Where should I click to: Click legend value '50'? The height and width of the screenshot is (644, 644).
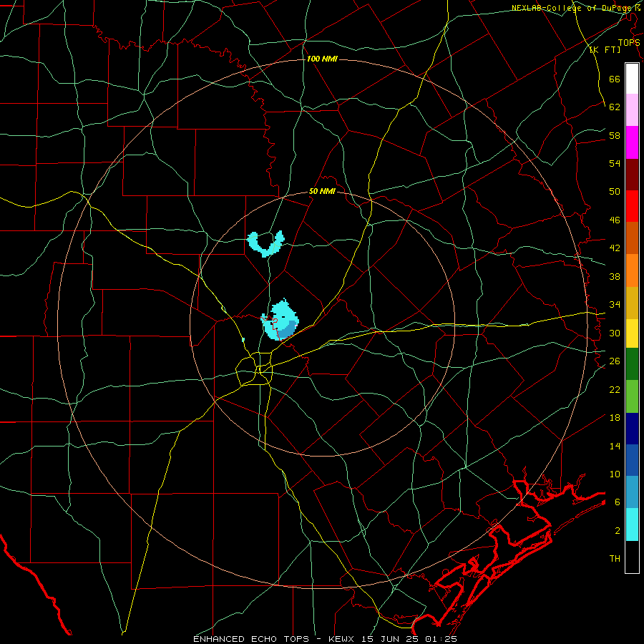(x=615, y=192)
